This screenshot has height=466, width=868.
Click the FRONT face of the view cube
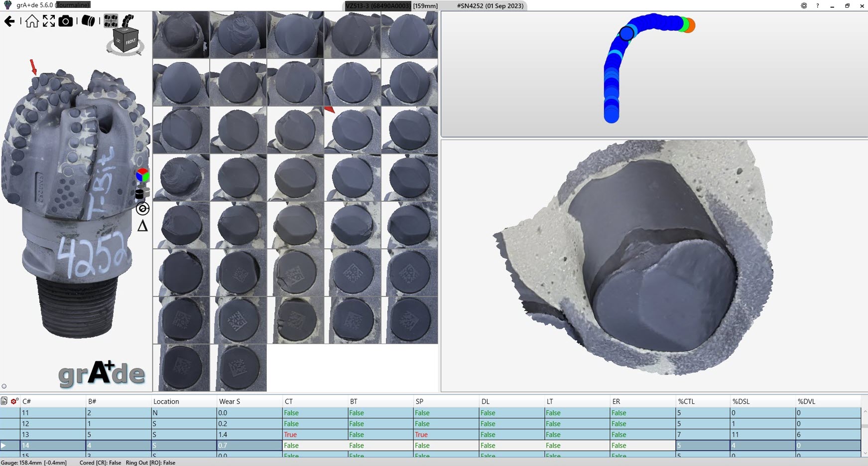[x=130, y=42]
